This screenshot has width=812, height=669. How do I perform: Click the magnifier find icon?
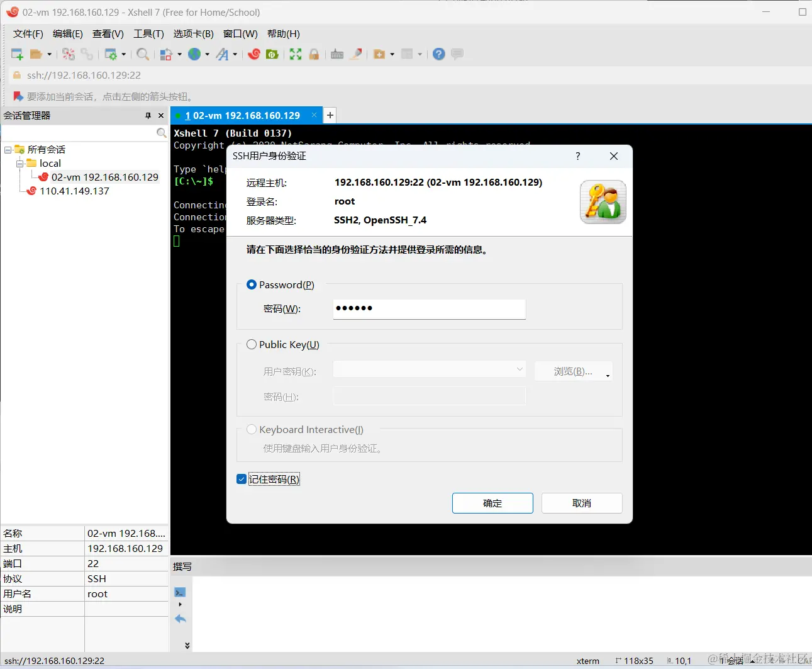(x=143, y=54)
